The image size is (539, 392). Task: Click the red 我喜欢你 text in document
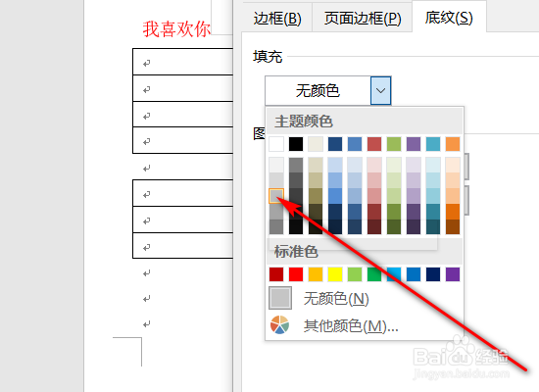(x=176, y=29)
